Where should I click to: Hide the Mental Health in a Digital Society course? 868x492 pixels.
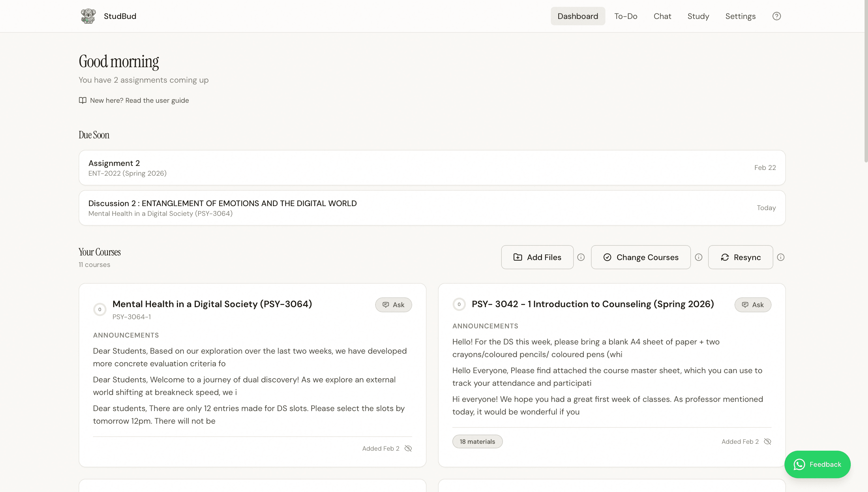[408, 448]
